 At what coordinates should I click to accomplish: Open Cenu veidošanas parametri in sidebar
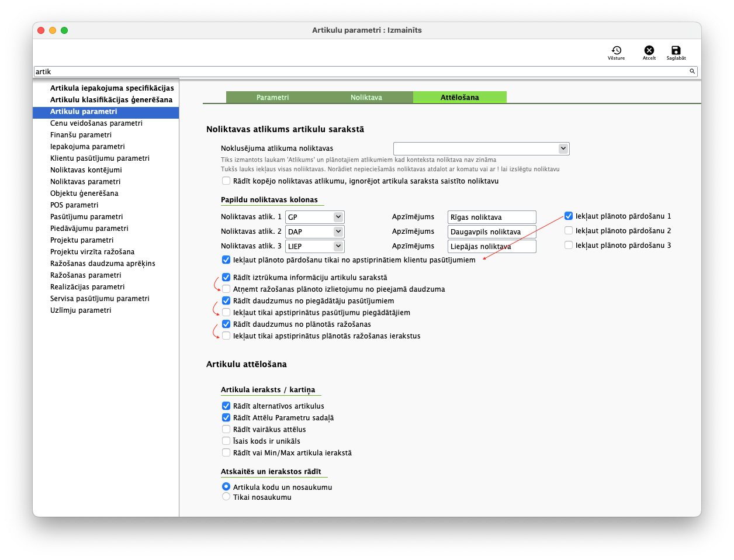[96, 123]
